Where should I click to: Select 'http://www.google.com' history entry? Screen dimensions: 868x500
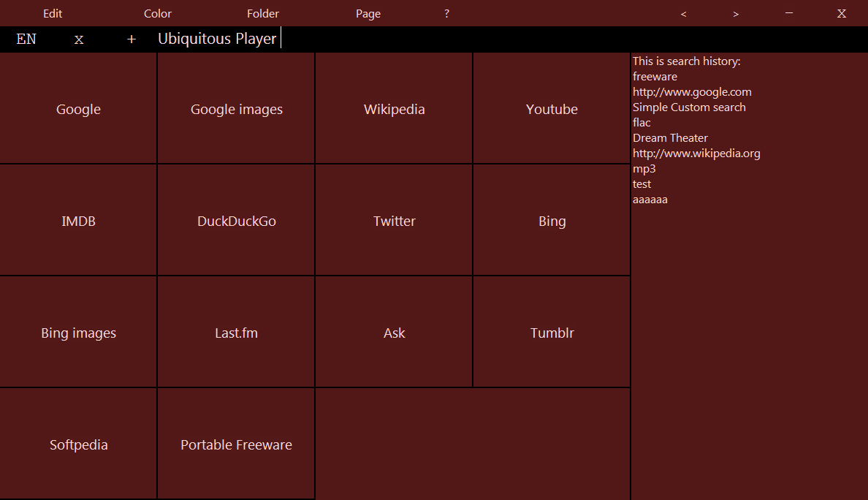point(692,92)
